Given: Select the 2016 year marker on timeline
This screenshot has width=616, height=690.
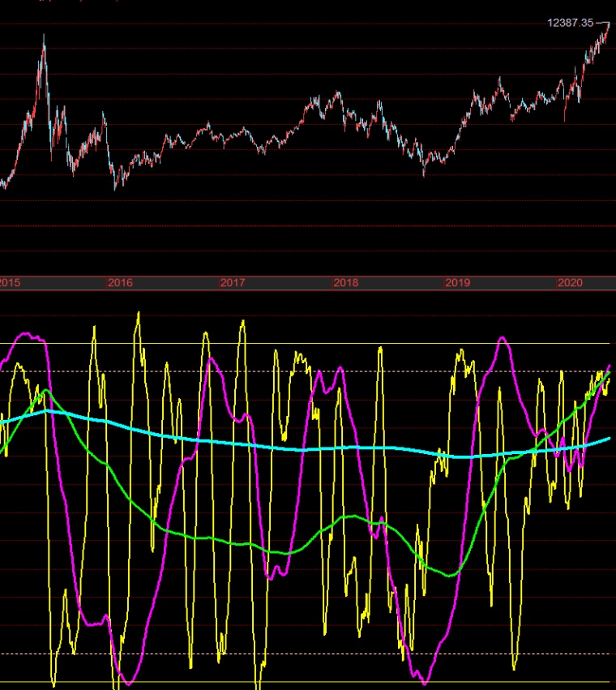Looking at the screenshot, I should 120,282.
